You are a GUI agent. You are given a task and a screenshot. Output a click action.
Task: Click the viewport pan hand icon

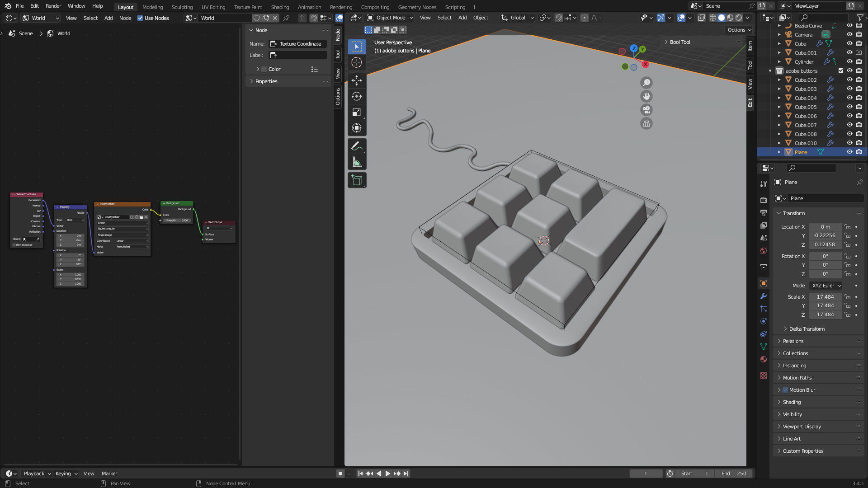point(646,96)
